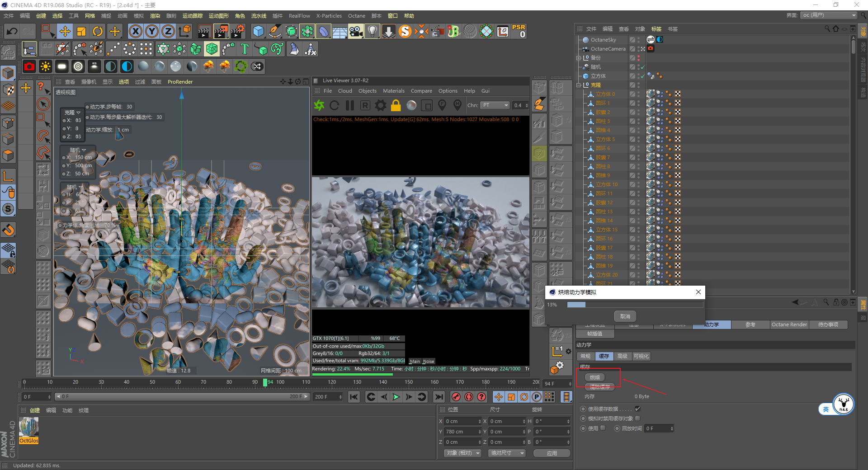The image size is (868, 470).
Task: Collapse the 克隆 object in the tree
Action: coord(579,85)
